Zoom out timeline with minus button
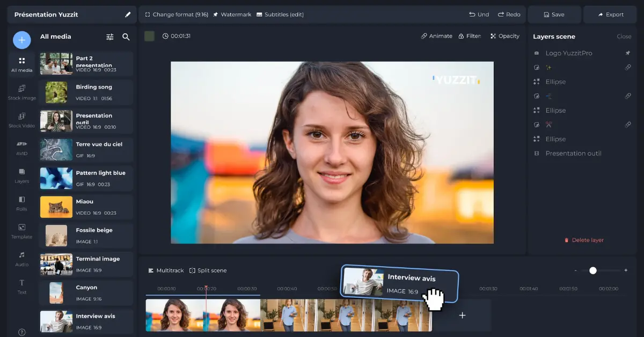 tap(575, 270)
